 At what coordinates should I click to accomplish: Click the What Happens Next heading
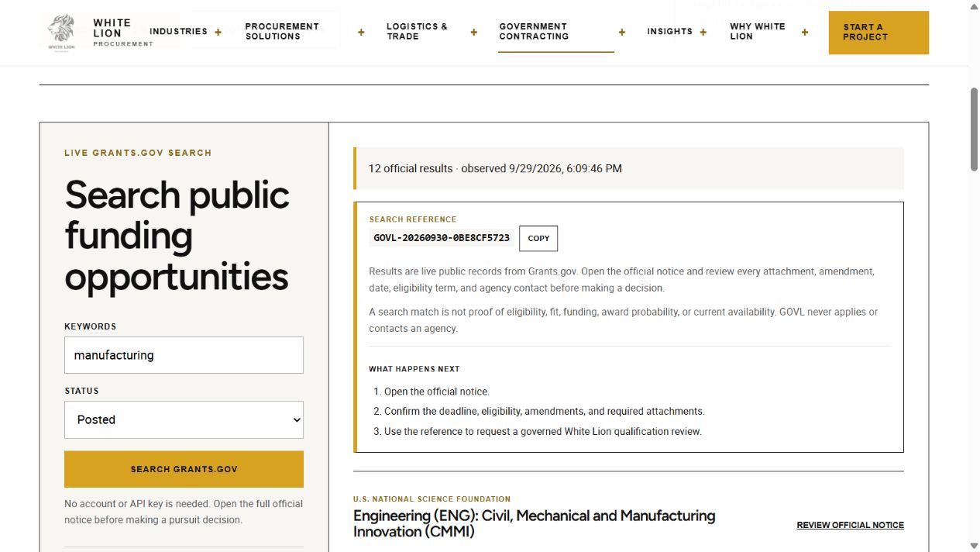tap(414, 369)
